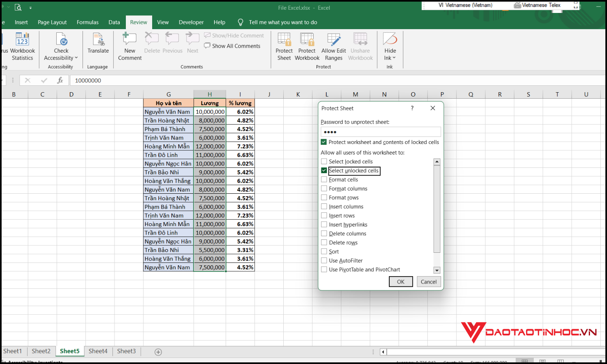Click the Print Preview icon in quick access toolbar
This screenshot has height=364, width=607.
18,7
